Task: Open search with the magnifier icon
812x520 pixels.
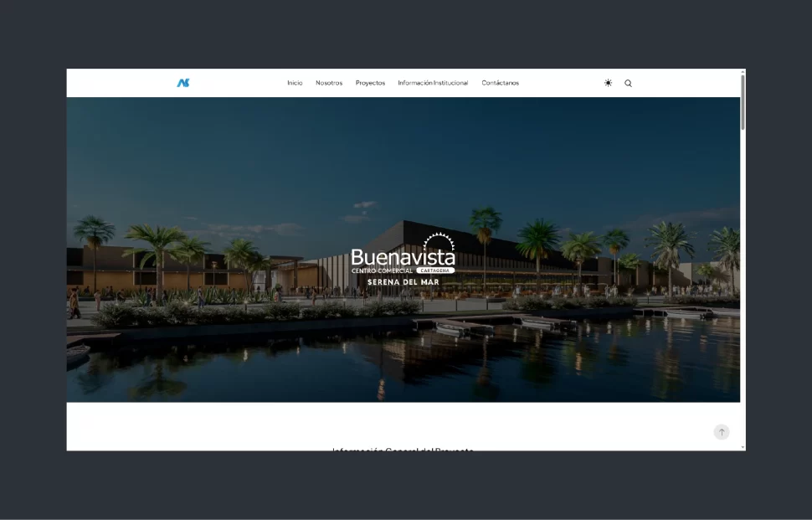Action: [628, 84]
